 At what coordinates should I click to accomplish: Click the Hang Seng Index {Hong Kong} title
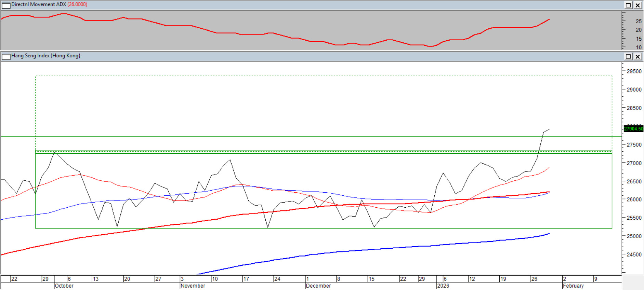pyautogui.click(x=46, y=56)
